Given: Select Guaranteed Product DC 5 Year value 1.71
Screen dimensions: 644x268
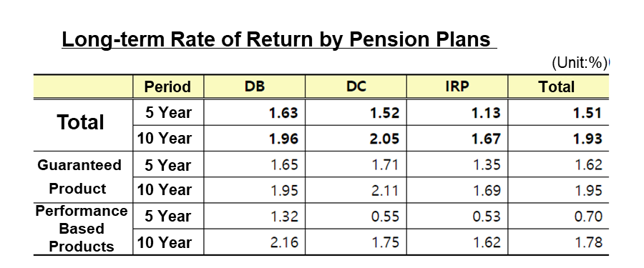Looking at the screenshot, I should (x=385, y=165).
